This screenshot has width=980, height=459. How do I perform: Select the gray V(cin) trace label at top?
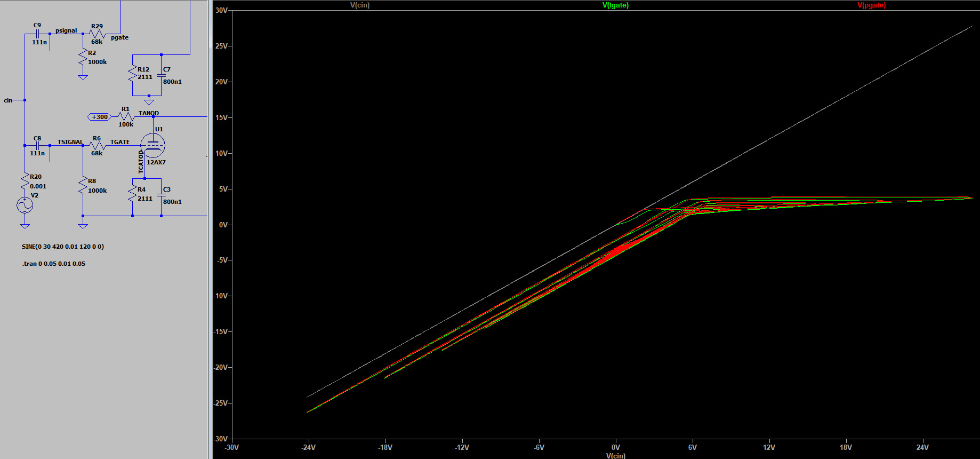[360, 5]
